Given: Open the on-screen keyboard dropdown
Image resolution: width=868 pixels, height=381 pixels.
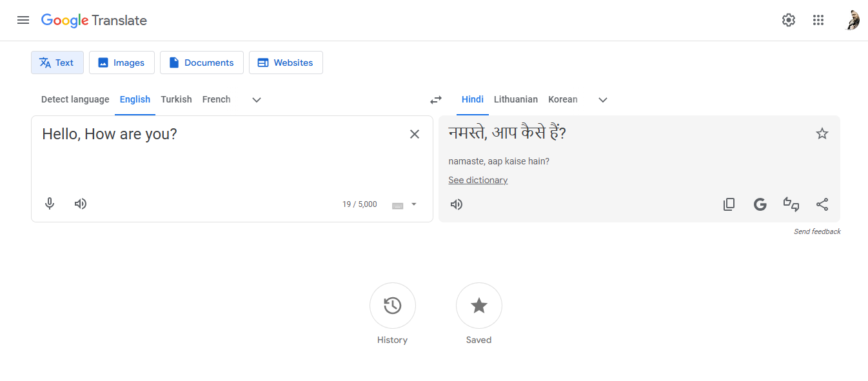Looking at the screenshot, I should (x=404, y=204).
